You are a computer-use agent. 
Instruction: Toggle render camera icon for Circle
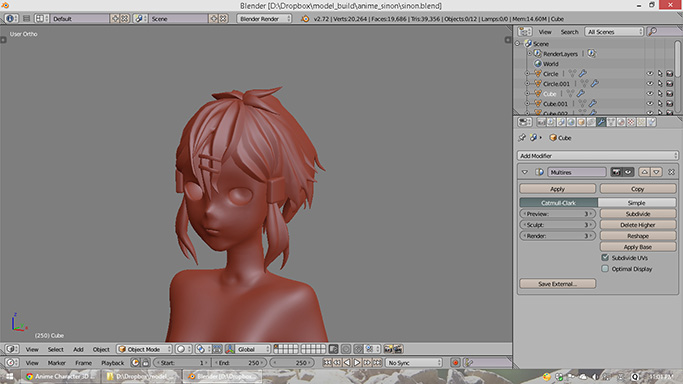pyautogui.click(x=670, y=74)
